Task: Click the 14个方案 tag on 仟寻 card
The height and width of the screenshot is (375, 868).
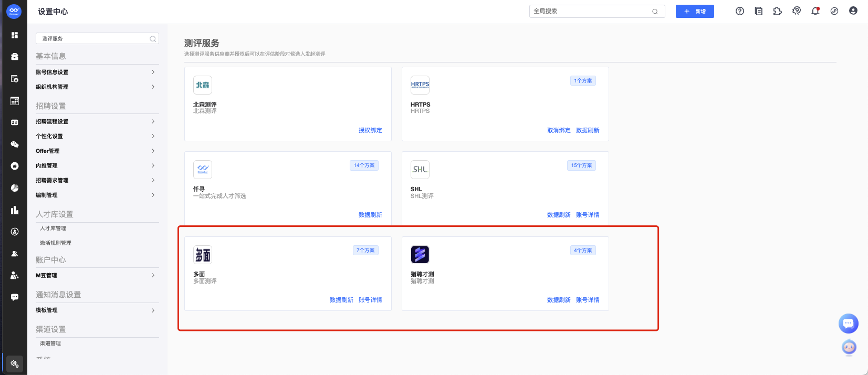Action: (364, 165)
